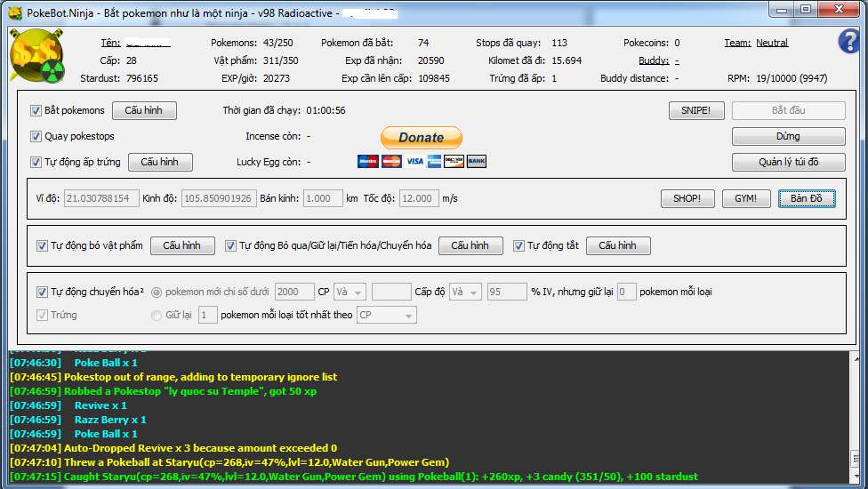Click the Tốc độ speed field

(x=419, y=198)
